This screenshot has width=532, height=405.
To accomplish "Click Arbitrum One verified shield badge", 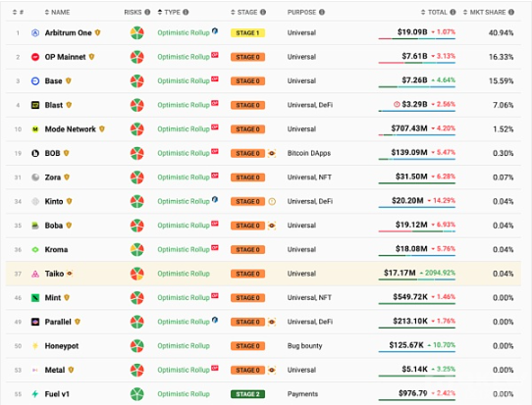I will click(x=98, y=33).
